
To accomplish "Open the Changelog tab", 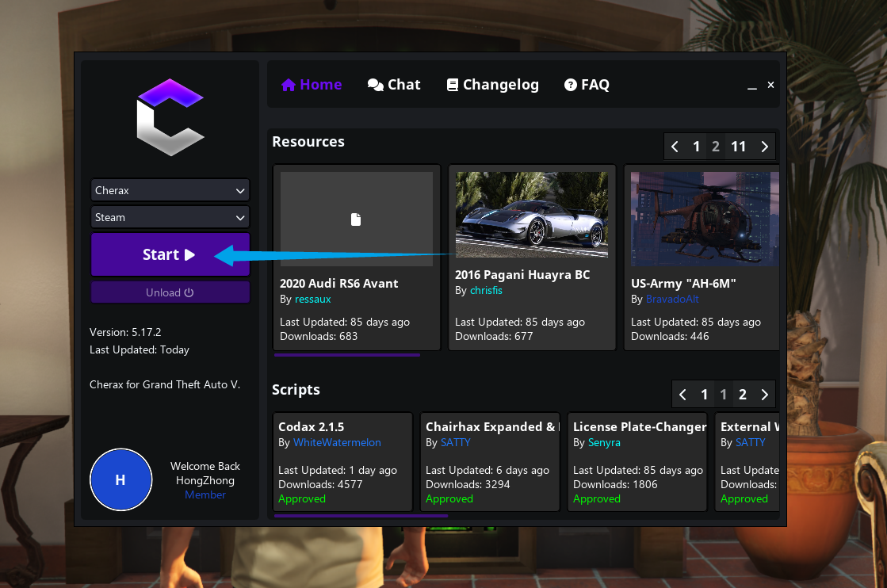I will click(492, 85).
